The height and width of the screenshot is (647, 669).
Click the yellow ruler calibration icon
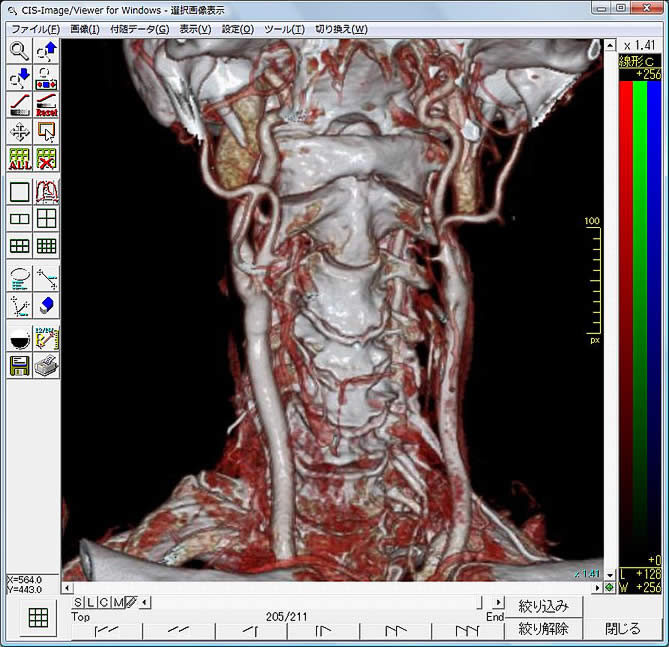click(x=47, y=339)
